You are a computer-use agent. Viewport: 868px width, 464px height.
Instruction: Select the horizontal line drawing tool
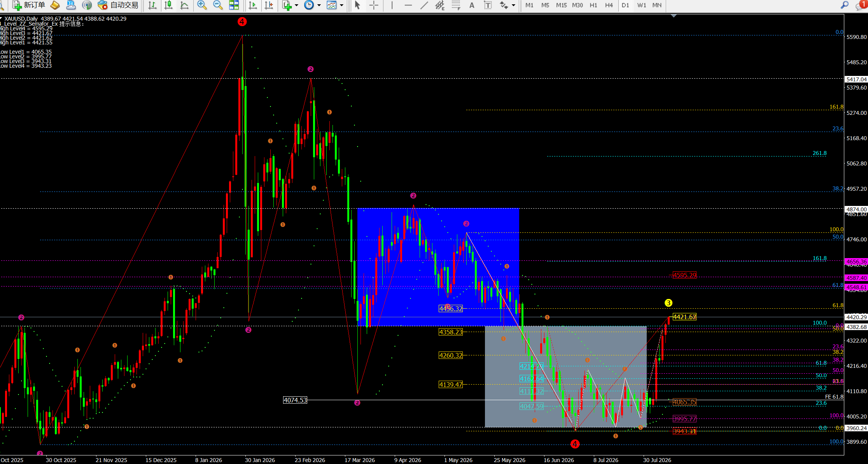pos(408,5)
